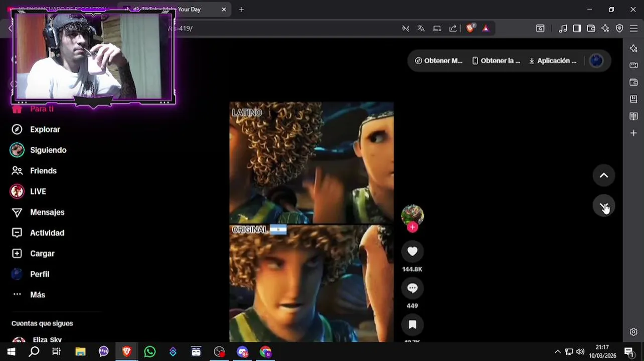The width and height of the screenshot is (644, 361).
Task: Toggle the Brave sidebar panel
Action: pos(577,29)
